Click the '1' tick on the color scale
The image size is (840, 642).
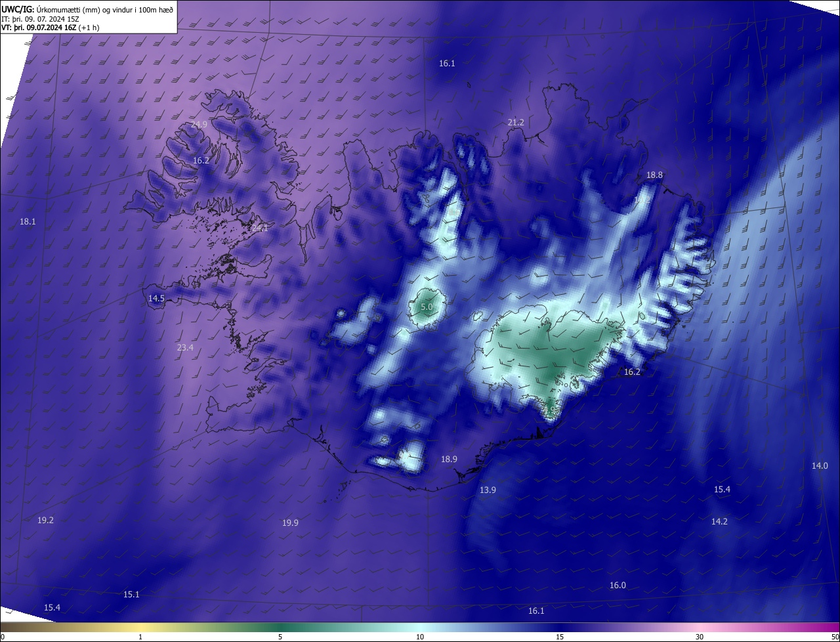[140, 637]
